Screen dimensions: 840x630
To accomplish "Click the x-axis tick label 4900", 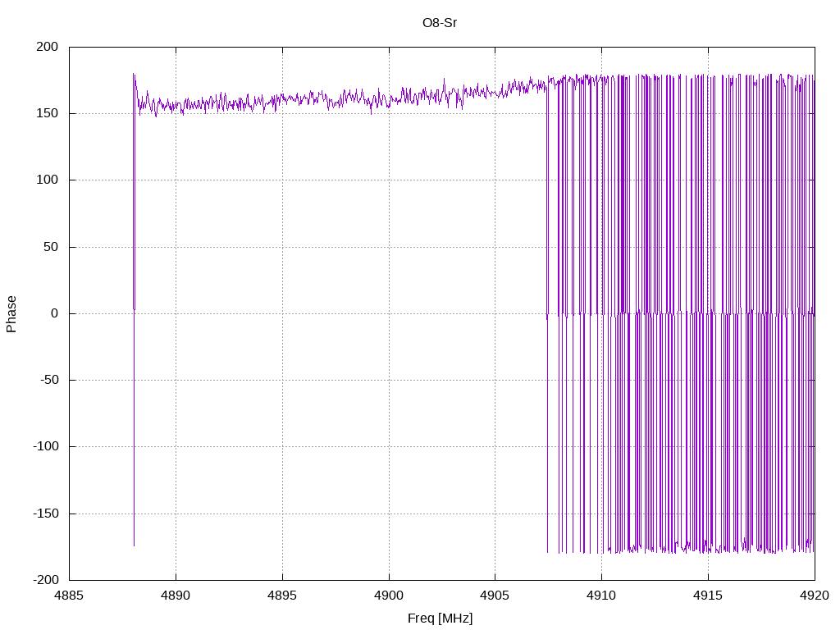I will tap(389, 596).
